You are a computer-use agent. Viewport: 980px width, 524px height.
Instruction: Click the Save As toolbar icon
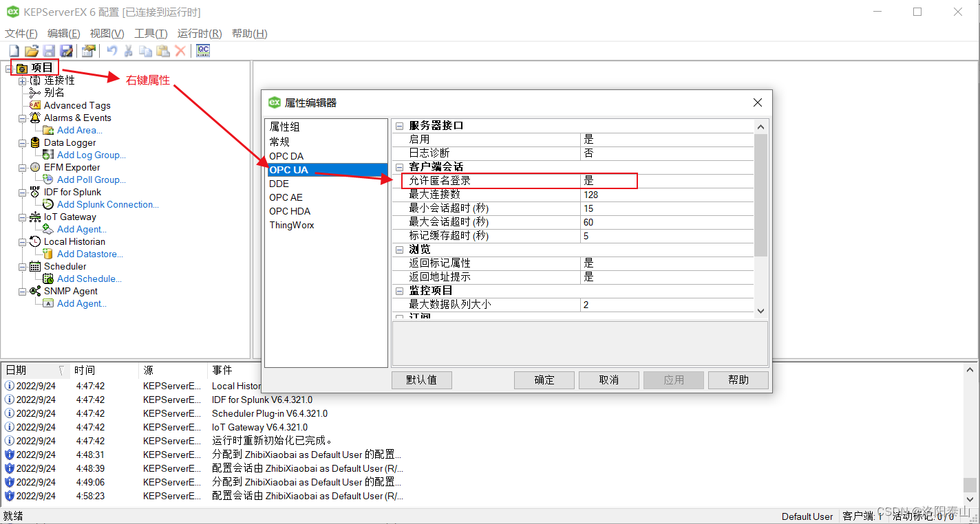click(66, 50)
